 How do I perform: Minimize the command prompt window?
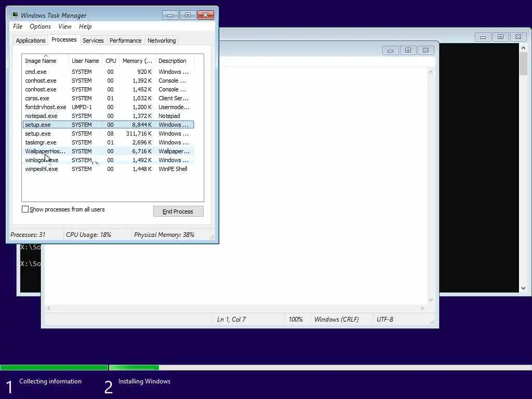coord(483,37)
